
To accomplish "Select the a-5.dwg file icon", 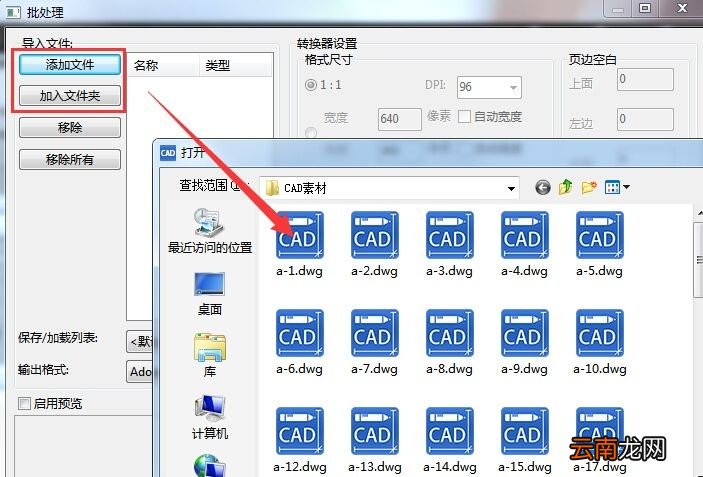I will tap(599, 235).
